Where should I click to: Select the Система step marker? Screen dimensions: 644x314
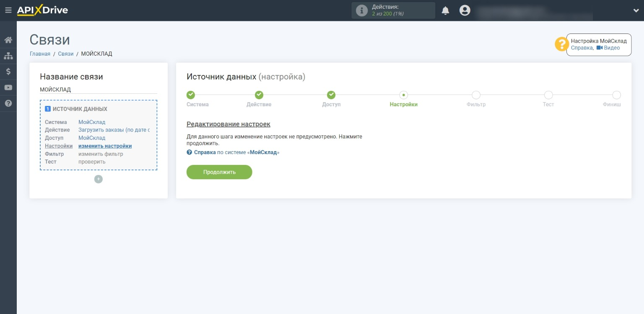click(191, 95)
